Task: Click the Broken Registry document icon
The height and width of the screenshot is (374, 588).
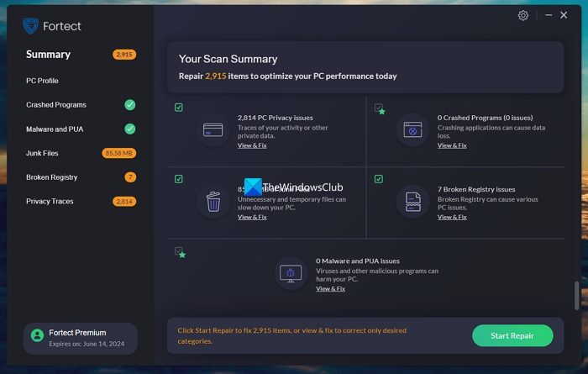Action: click(413, 202)
